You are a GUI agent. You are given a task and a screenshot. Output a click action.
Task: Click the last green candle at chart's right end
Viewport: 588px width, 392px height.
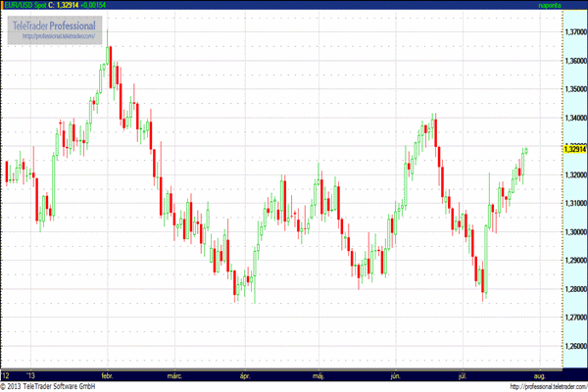point(526,150)
